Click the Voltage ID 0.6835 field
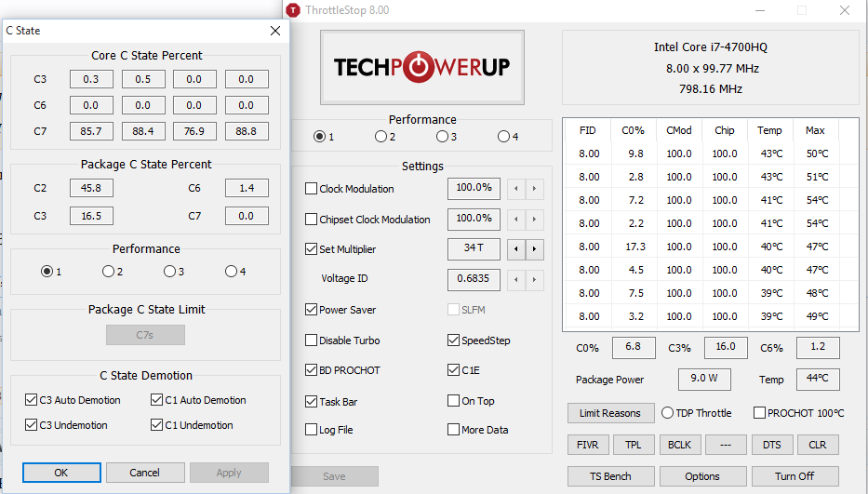The image size is (868, 494). [474, 280]
